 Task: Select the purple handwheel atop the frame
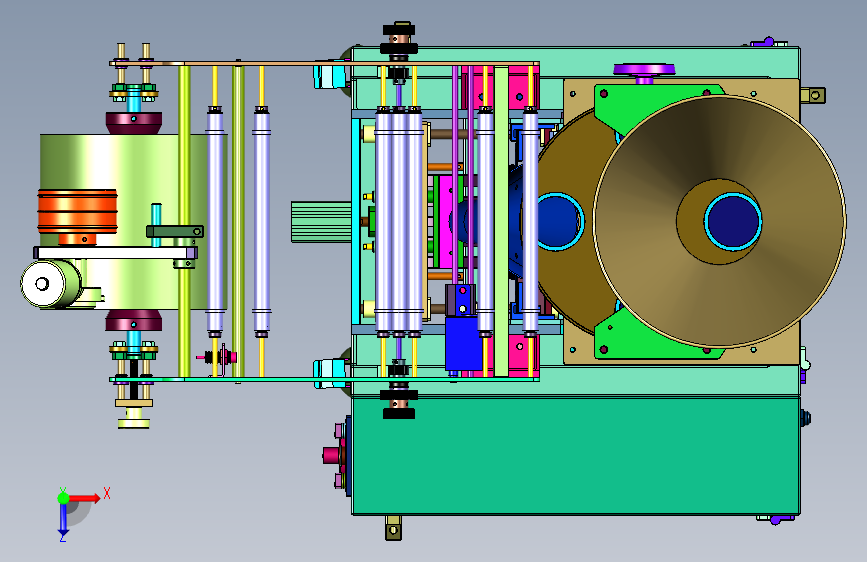point(644,71)
